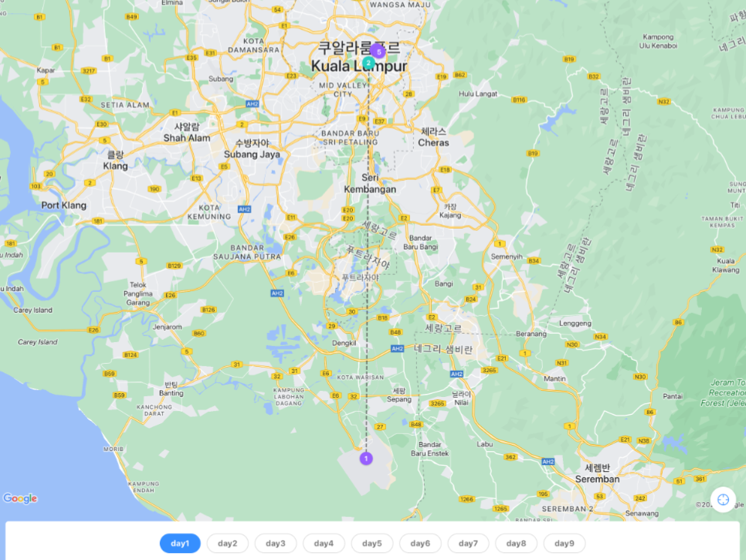
Task: Click the Mantin label
Action: (554, 378)
